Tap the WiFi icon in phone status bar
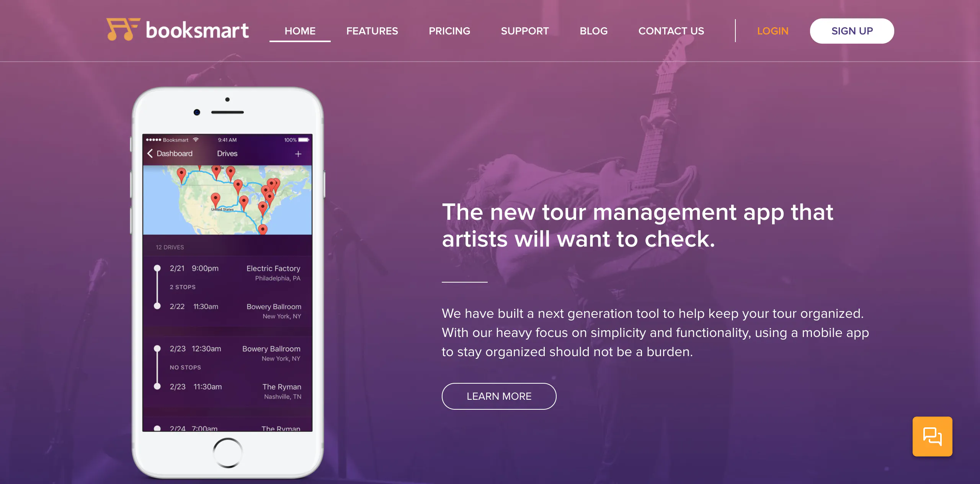Image resolution: width=980 pixels, height=484 pixels. click(x=196, y=140)
